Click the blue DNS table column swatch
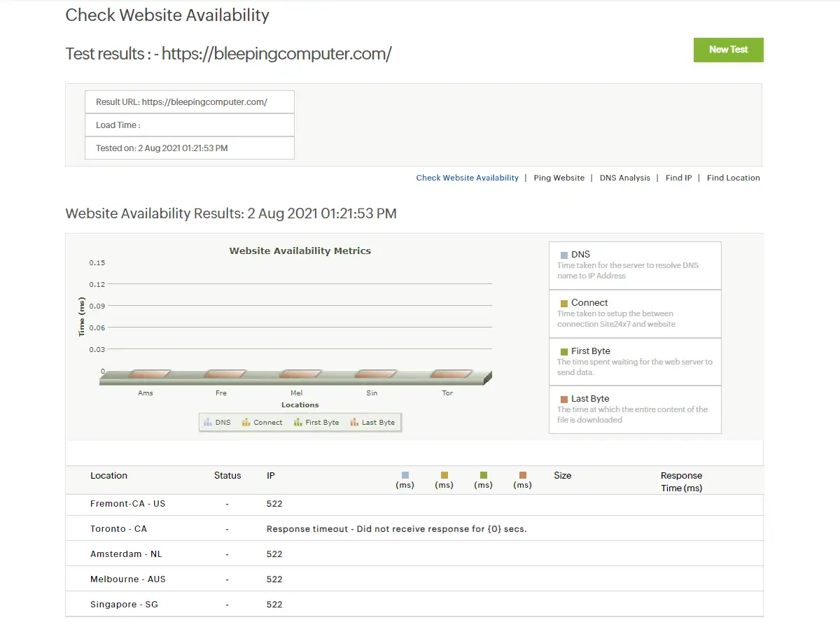This screenshot has width=840, height=634. (x=405, y=475)
